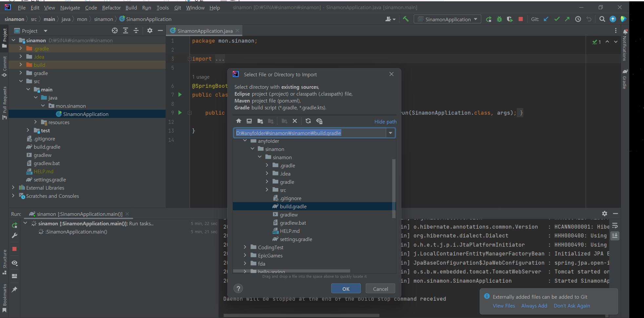Select build.gradle in Project tree

(x=47, y=147)
